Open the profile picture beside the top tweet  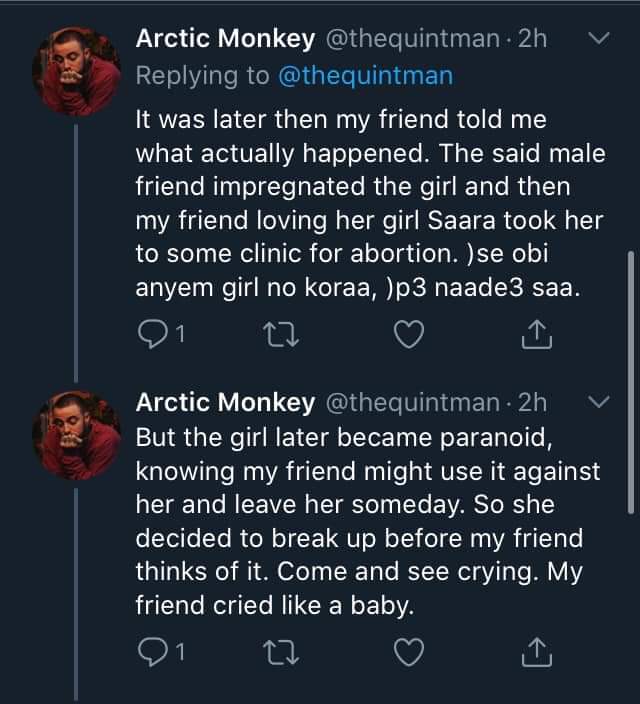tap(76, 72)
